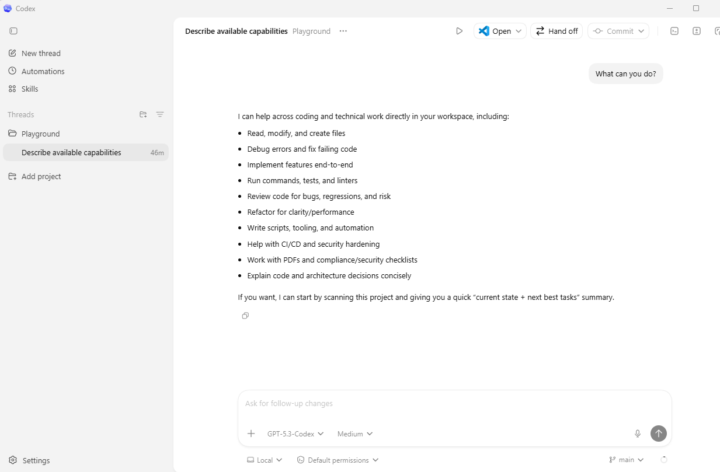Open the Automations section

pos(43,71)
